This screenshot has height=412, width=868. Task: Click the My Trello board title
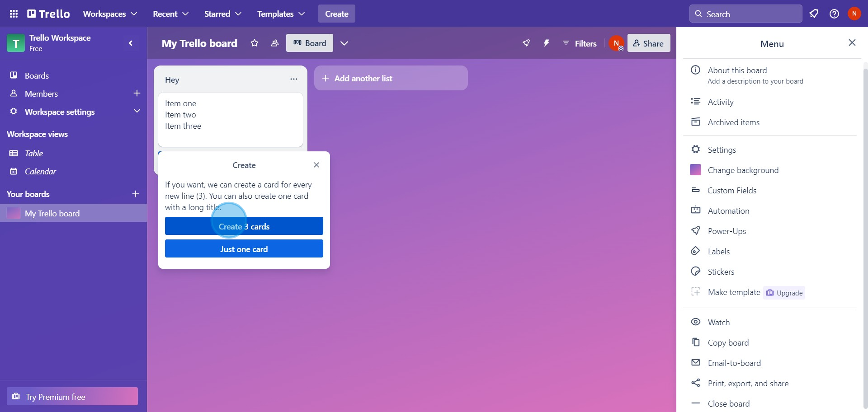199,43
